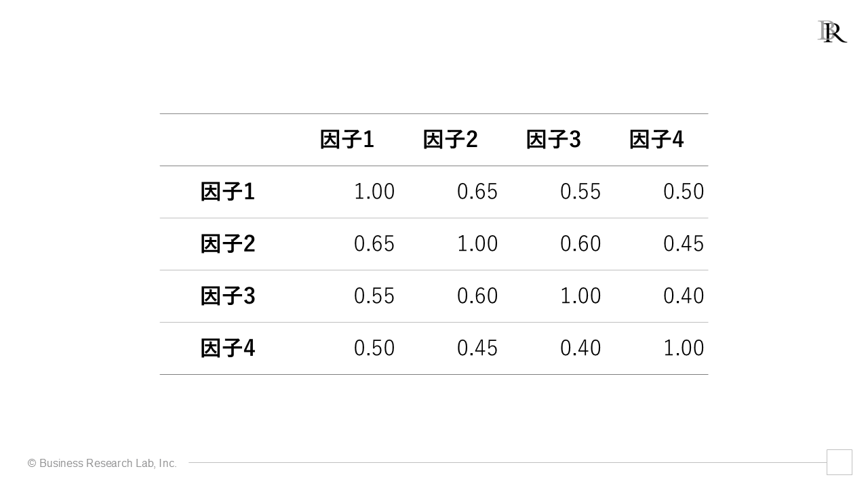Select the 因子4 row label
The width and height of the screenshot is (868, 488).
click(x=228, y=348)
